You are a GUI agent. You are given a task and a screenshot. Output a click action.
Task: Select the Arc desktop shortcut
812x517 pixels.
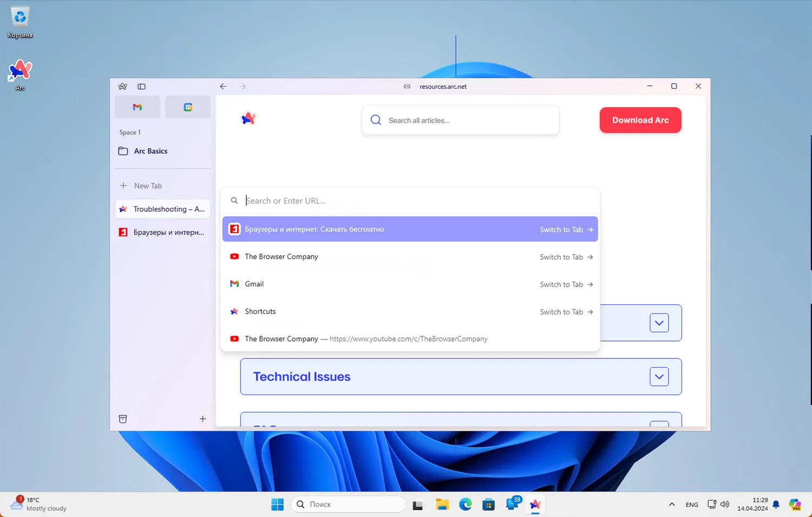(x=20, y=75)
